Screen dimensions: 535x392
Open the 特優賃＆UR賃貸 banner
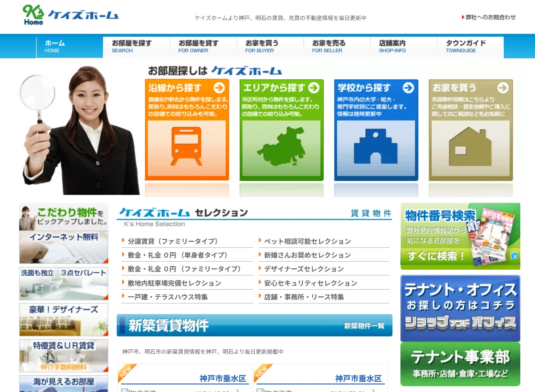[x=64, y=356]
